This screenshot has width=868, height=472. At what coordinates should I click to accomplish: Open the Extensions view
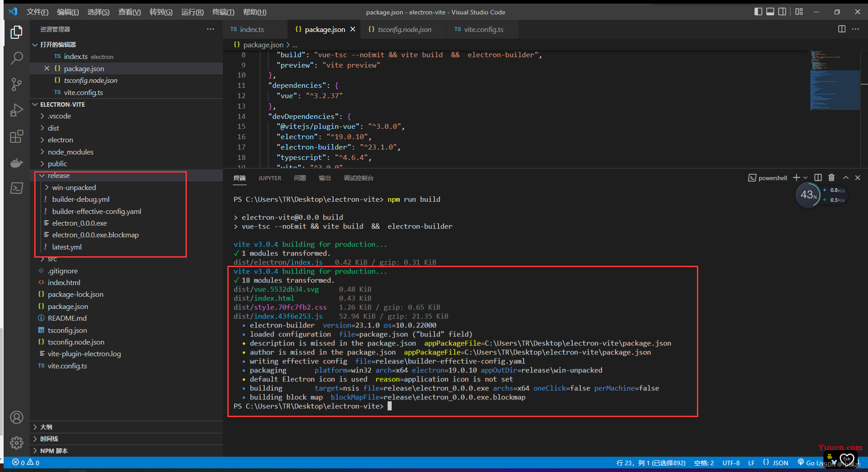coord(17,136)
